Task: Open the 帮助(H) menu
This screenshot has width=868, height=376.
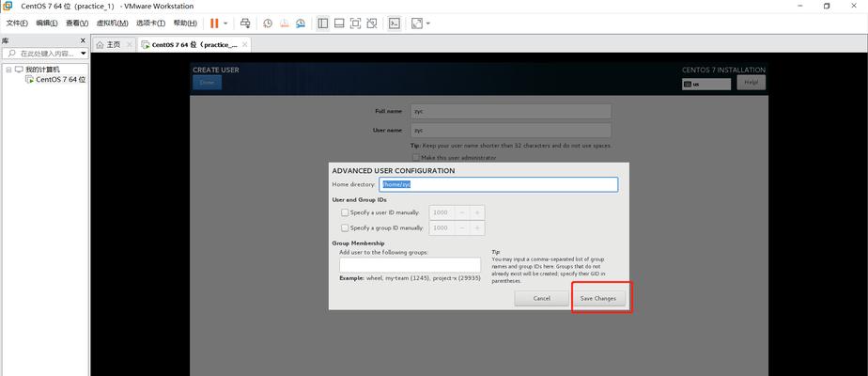Action: click(185, 23)
